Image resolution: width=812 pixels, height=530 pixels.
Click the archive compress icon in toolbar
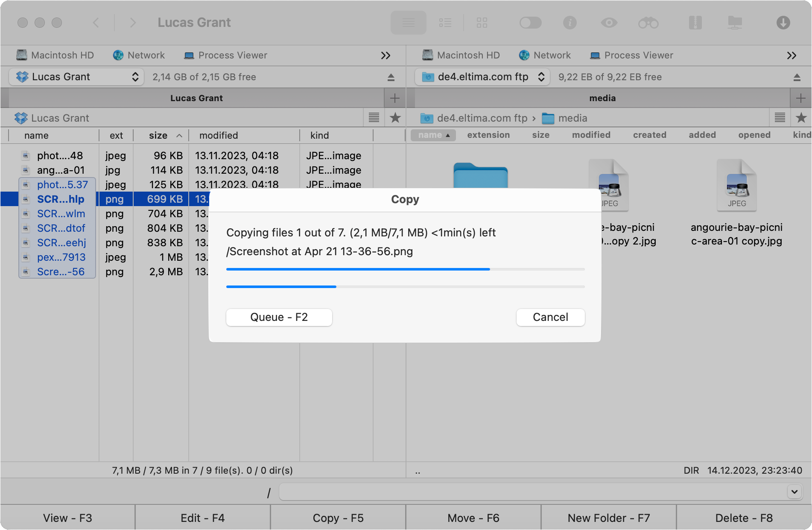tap(695, 23)
